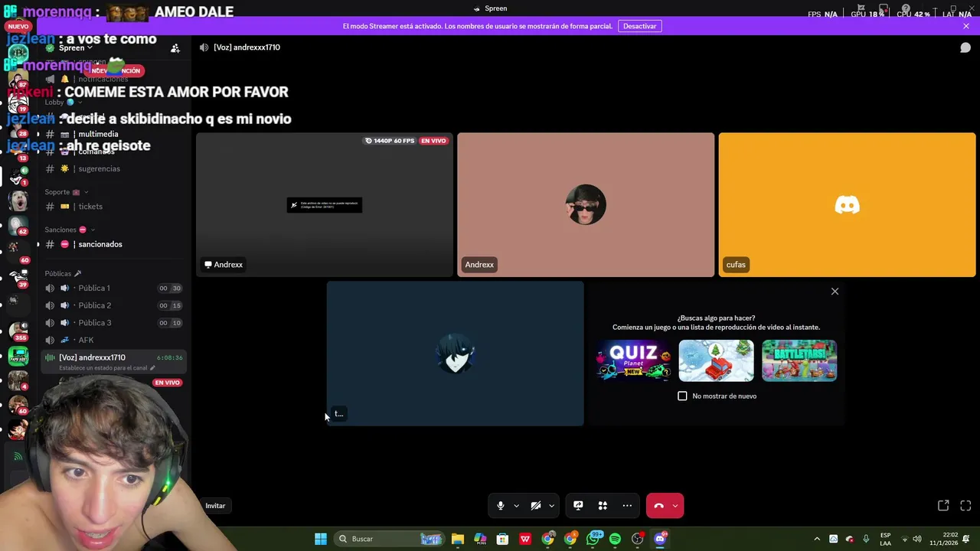Expand disconnect options arrow
Viewport: 980px width, 551px height.
(x=675, y=505)
